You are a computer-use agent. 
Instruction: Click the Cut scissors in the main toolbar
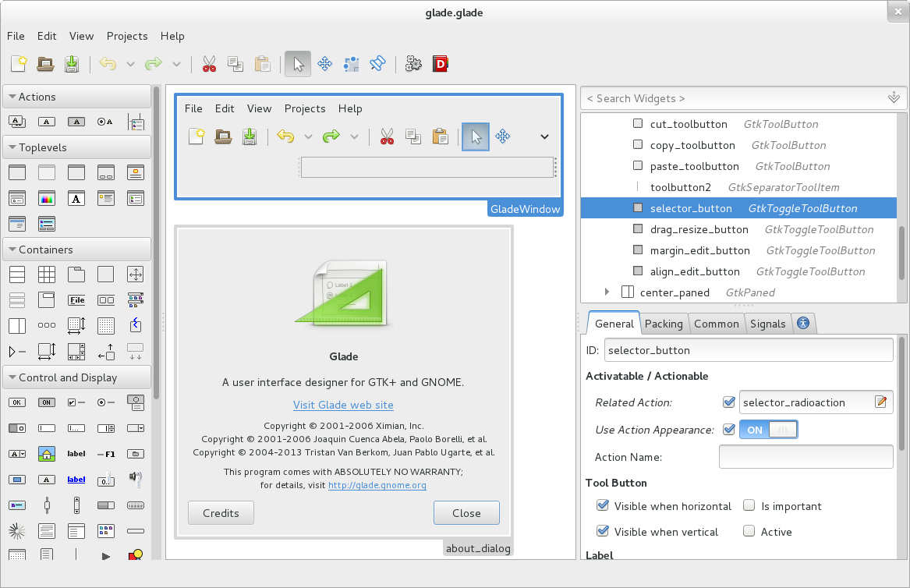pos(209,64)
